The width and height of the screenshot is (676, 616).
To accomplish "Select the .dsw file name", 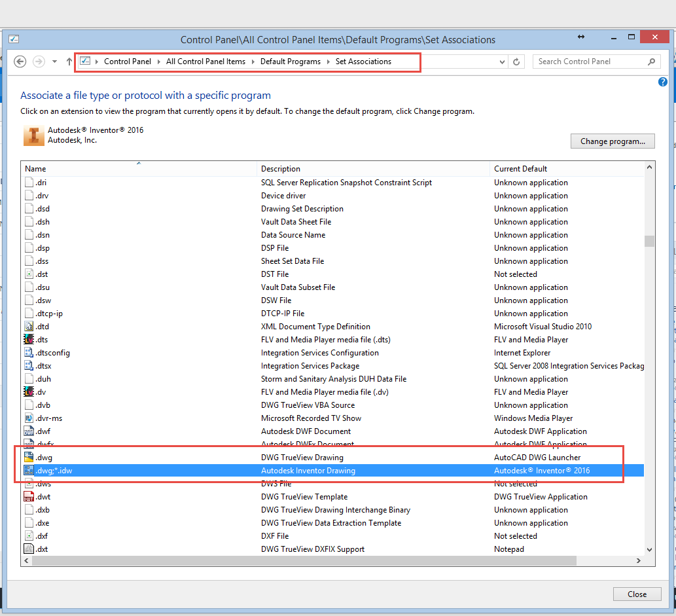I will [x=43, y=300].
